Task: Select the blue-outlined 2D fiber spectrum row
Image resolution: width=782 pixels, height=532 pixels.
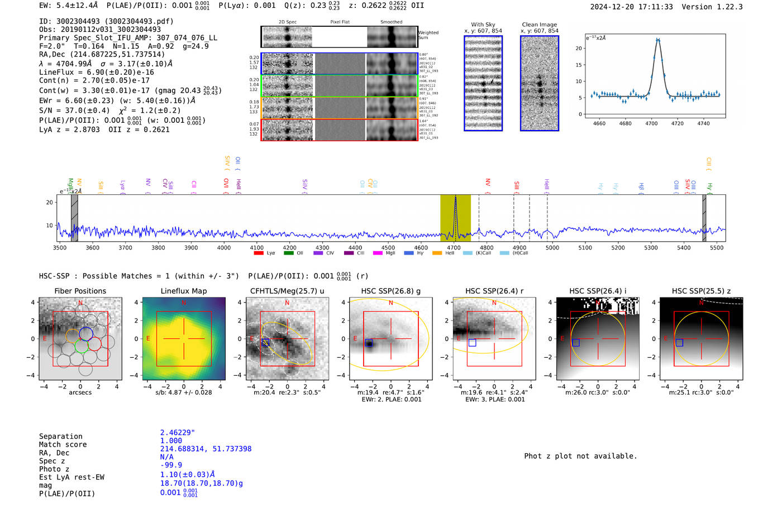Action: coord(339,64)
